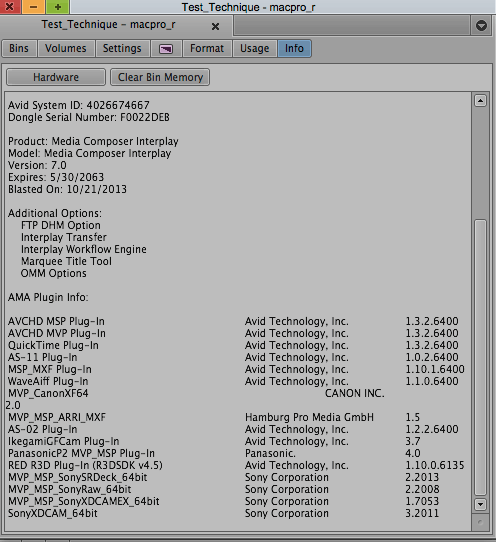Select the Info tab
496x542 pixels.
point(294,48)
